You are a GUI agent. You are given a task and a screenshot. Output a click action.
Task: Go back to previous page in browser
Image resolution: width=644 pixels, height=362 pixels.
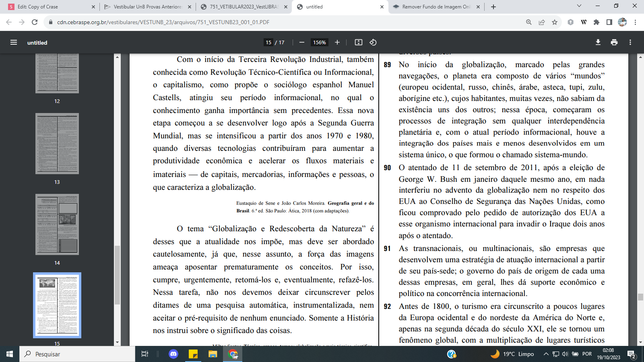tap(9, 22)
